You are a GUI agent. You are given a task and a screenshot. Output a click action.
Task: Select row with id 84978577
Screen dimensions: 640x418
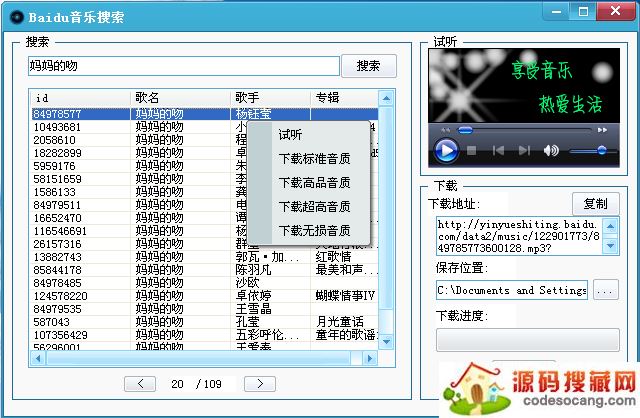click(x=204, y=114)
